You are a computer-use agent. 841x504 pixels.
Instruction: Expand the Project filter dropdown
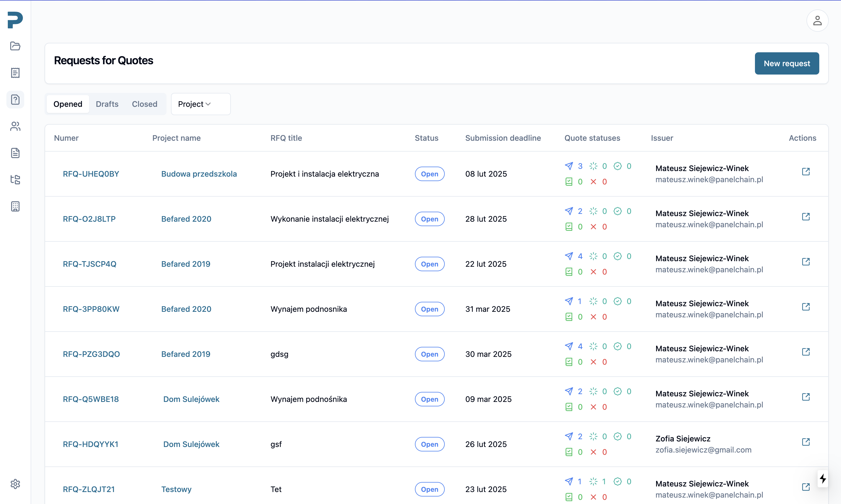click(201, 104)
